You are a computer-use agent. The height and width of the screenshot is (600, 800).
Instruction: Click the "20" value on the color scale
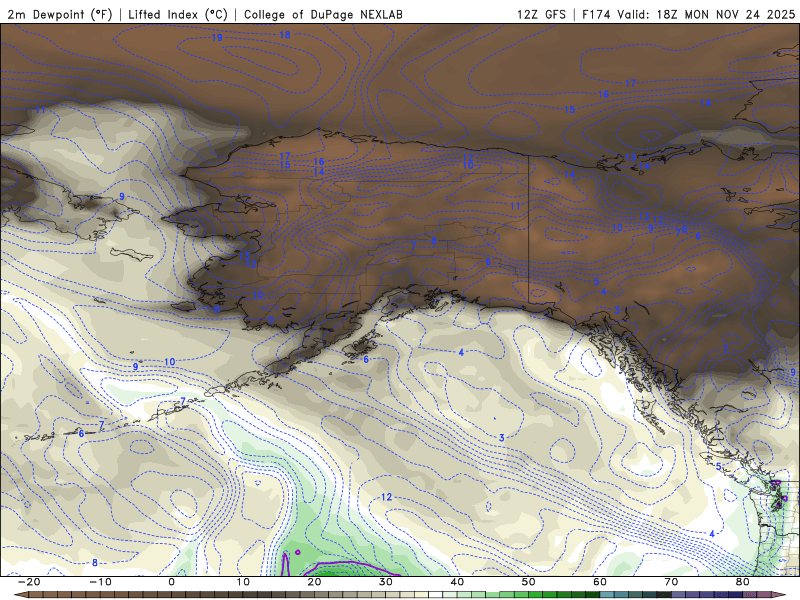click(x=314, y=582)
